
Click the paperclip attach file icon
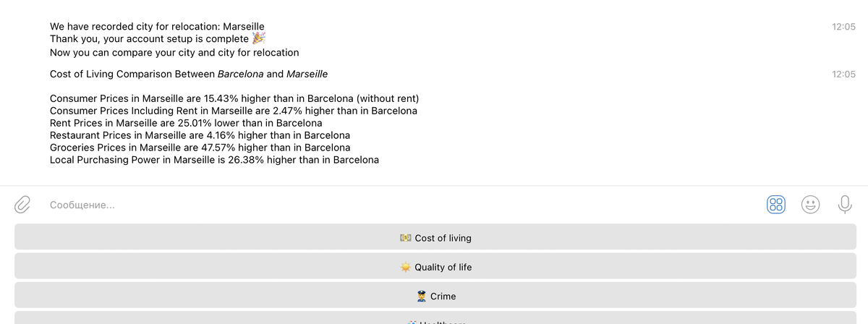(22, 205)
